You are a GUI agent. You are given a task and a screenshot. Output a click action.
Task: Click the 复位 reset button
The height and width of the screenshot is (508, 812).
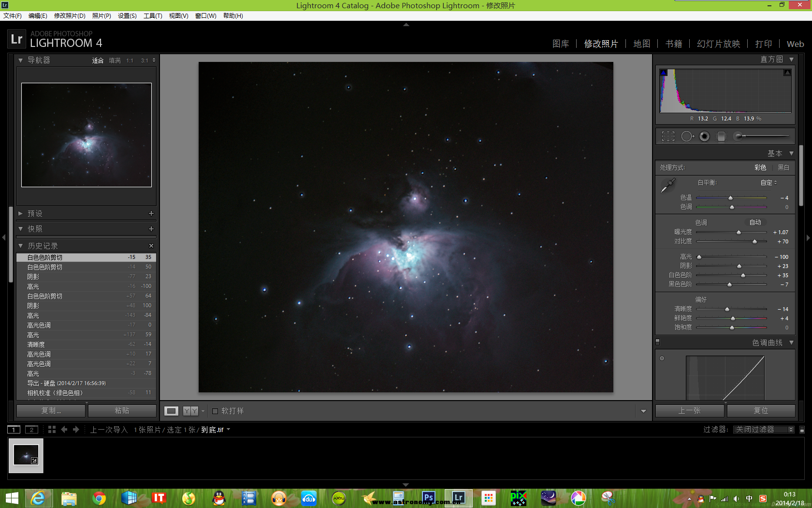tap(761, 411)
